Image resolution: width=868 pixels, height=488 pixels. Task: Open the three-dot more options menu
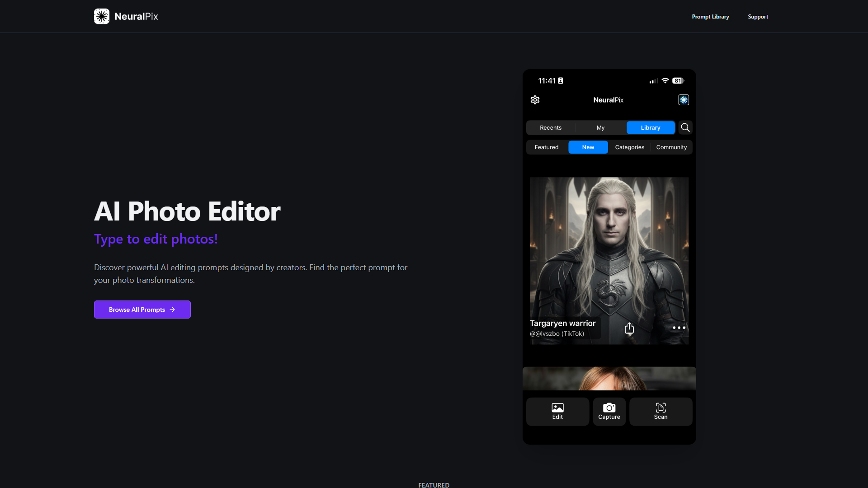679,328
